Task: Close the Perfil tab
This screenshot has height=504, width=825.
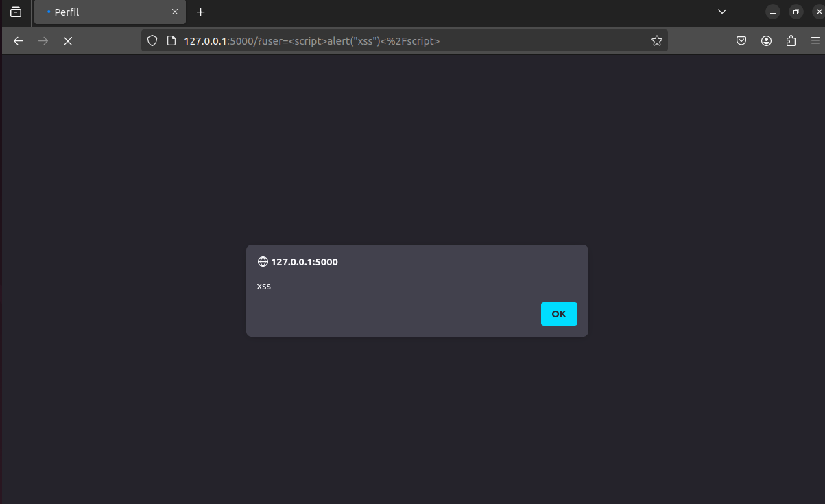Action: [175, 12]
